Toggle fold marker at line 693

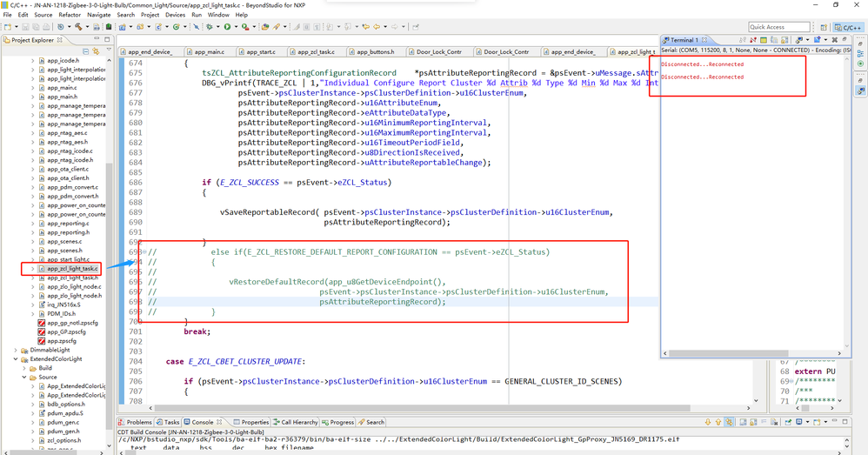click(x=144, y=251)
